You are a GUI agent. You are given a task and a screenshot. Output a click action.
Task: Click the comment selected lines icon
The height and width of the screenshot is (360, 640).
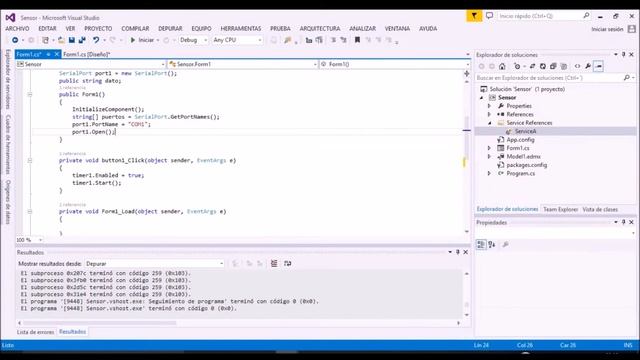tap(333, 40)
